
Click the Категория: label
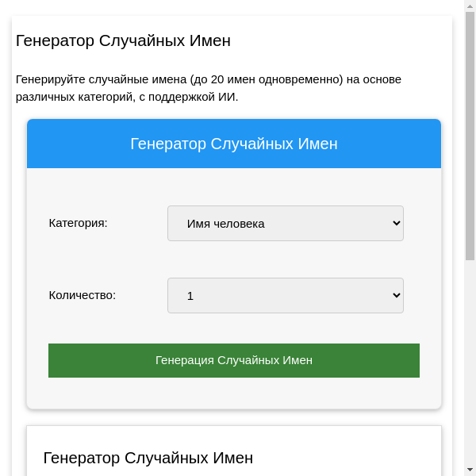78,223
